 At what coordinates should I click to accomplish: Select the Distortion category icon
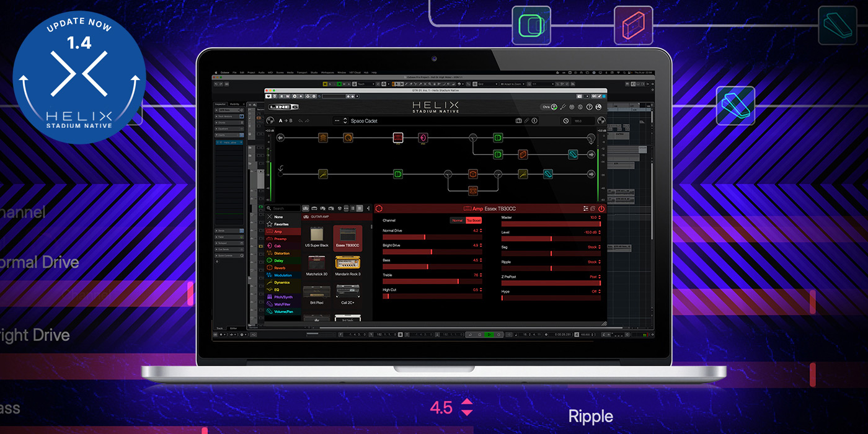click(x=269, y=254)
